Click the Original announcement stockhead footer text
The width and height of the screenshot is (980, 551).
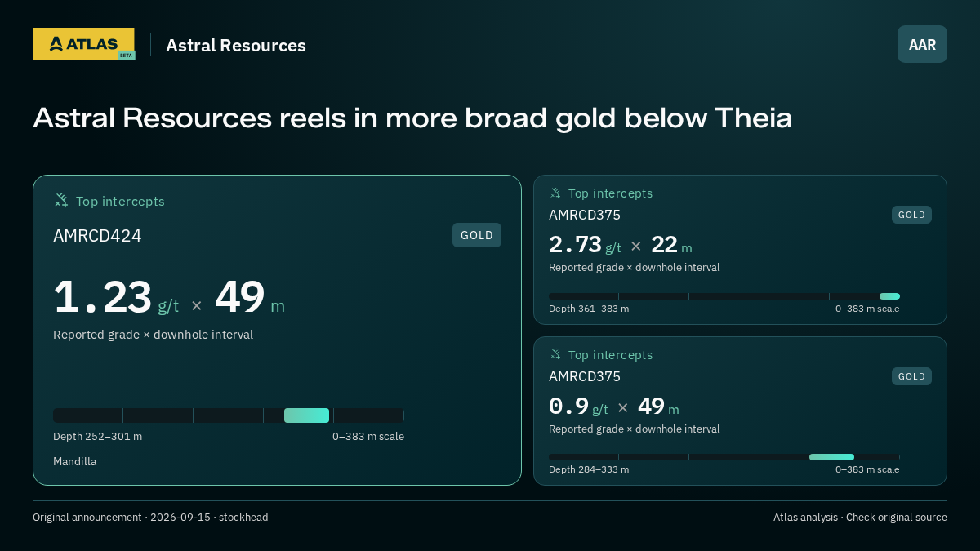pyautogui.click(x=150, y=518)
